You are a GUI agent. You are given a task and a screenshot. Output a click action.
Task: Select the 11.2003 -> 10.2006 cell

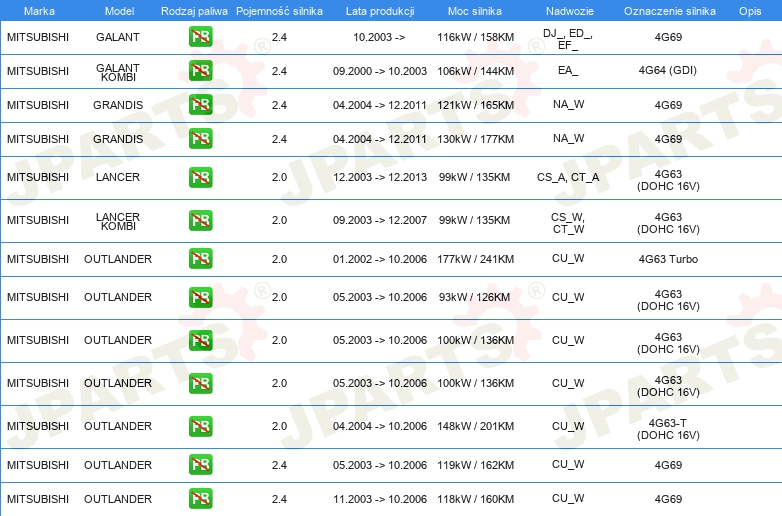pyautogui.click(x=380, y=499)
